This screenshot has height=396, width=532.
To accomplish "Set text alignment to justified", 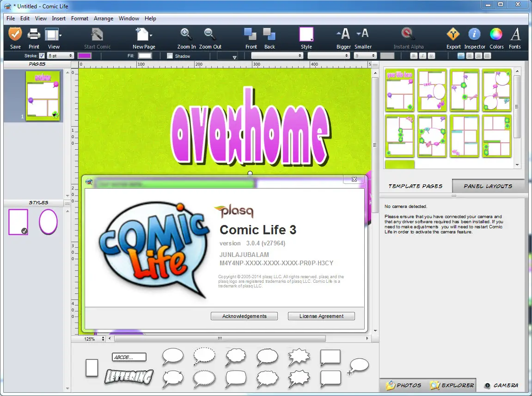I will coord(487,56).
